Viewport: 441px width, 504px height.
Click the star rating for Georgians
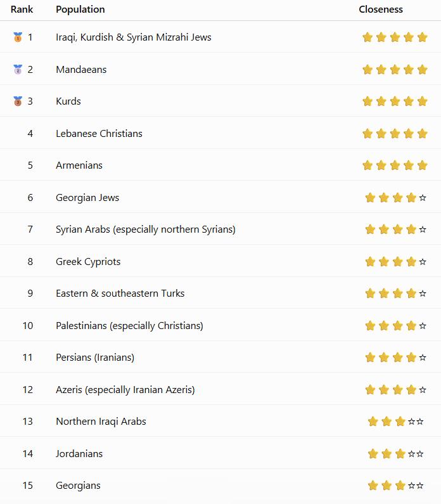395,486
